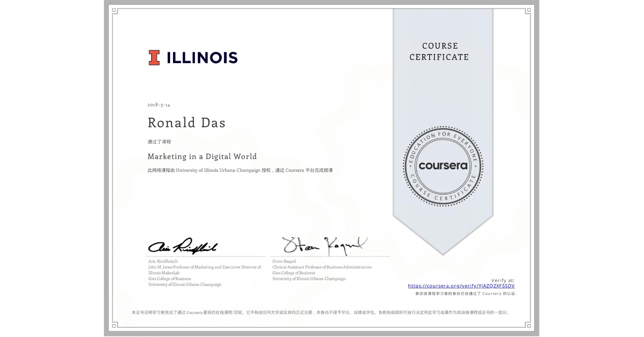The height and width of the screenshot is (337, 644).
Task: Click the printed name Steve Raquel
Action: (x=284, y=261)
